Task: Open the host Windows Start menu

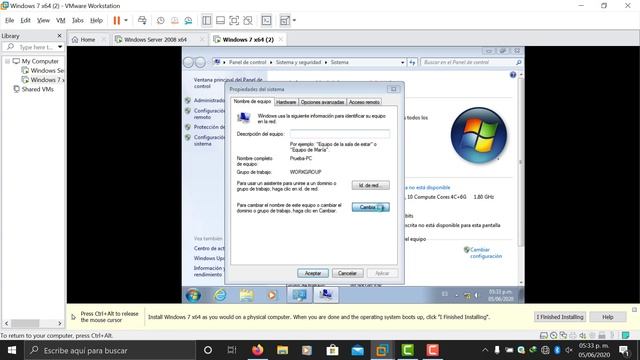Action: click(x=12, y=350)
